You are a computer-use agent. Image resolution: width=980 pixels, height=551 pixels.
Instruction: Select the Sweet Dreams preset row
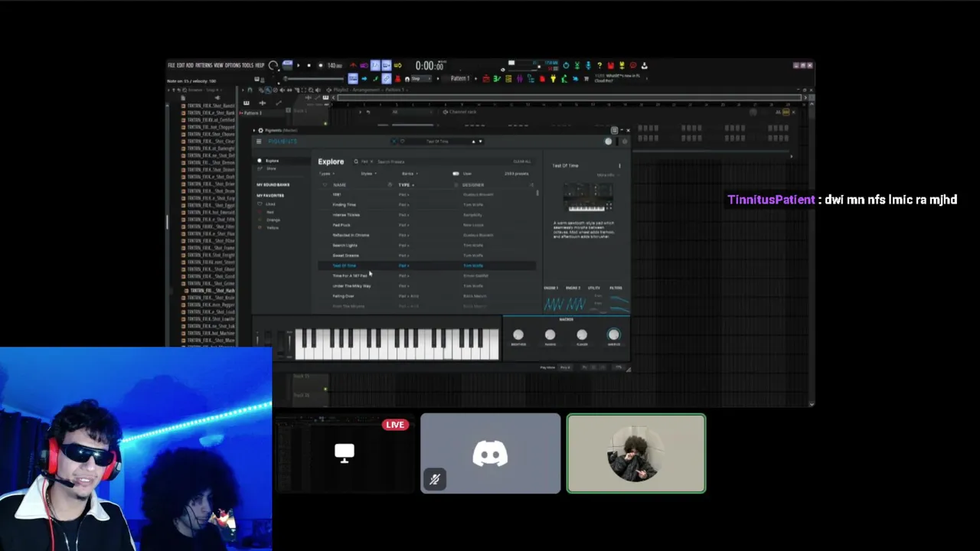click(x=427, y=255)
